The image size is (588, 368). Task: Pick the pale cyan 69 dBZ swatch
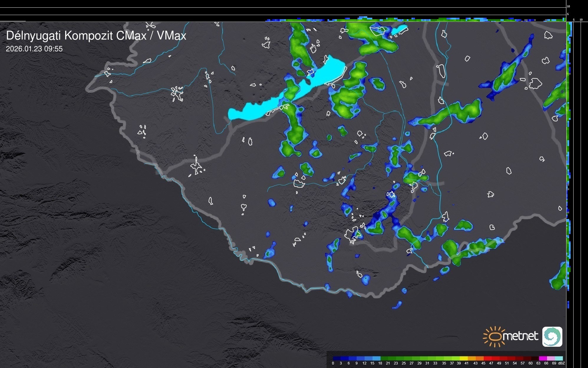click(559, 358)
